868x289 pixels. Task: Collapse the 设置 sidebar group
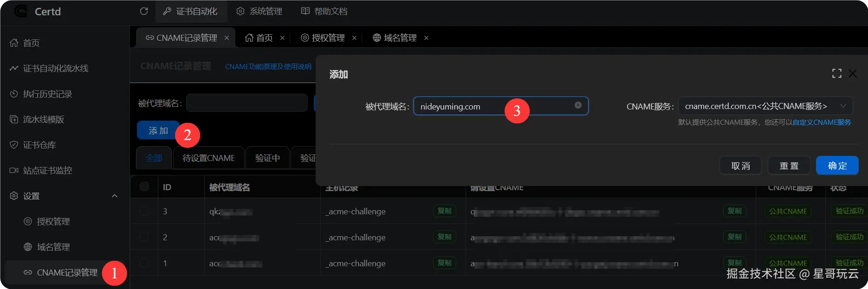point(64,196)
